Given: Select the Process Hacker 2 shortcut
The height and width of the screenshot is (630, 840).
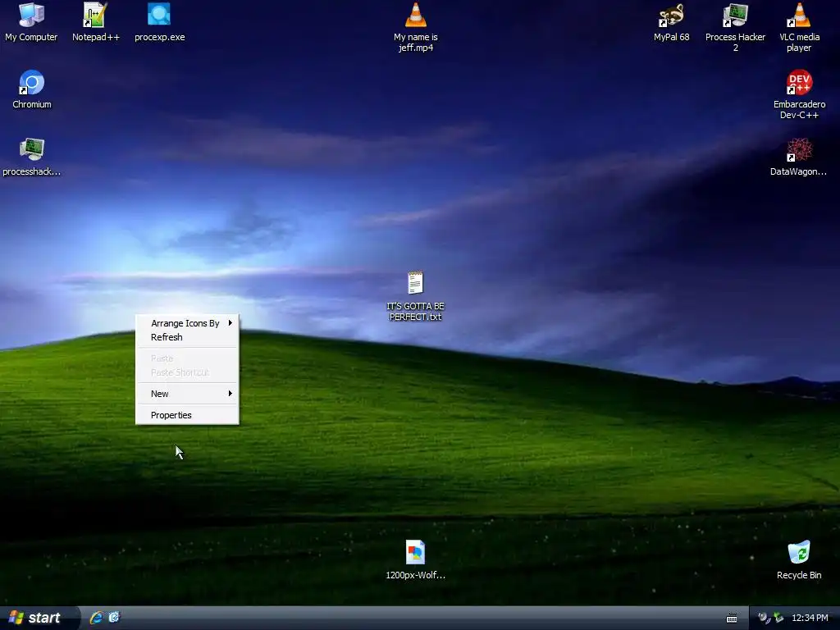Looking at the screenshot, I should (735, 28).
